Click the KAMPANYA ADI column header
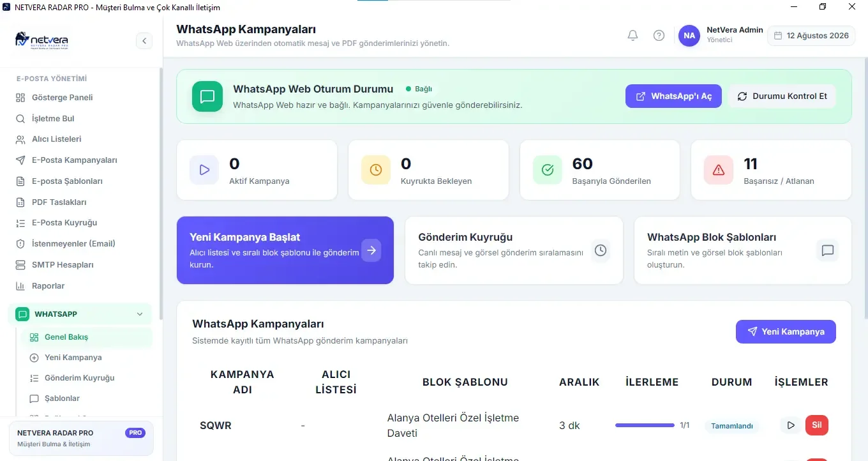This screenshot has width=868, height=461. pyautogui.click(x=243, y=382)
